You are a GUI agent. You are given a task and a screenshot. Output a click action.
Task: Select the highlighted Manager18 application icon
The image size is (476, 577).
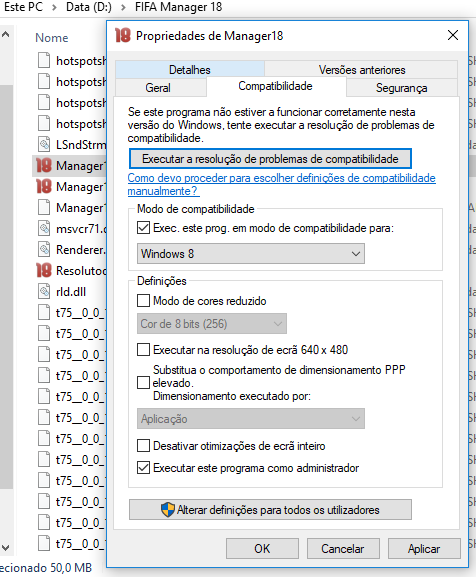tap(44, 166)
